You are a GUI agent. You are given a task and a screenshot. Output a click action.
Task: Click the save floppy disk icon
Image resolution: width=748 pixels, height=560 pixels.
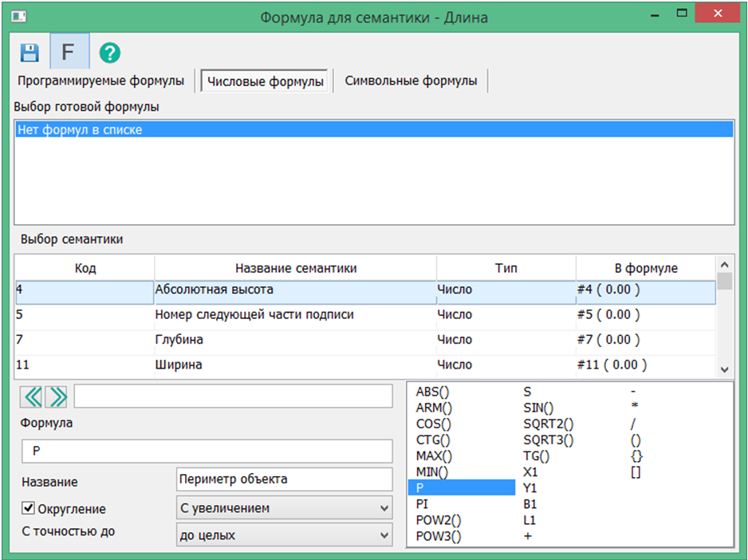point(30,53)
